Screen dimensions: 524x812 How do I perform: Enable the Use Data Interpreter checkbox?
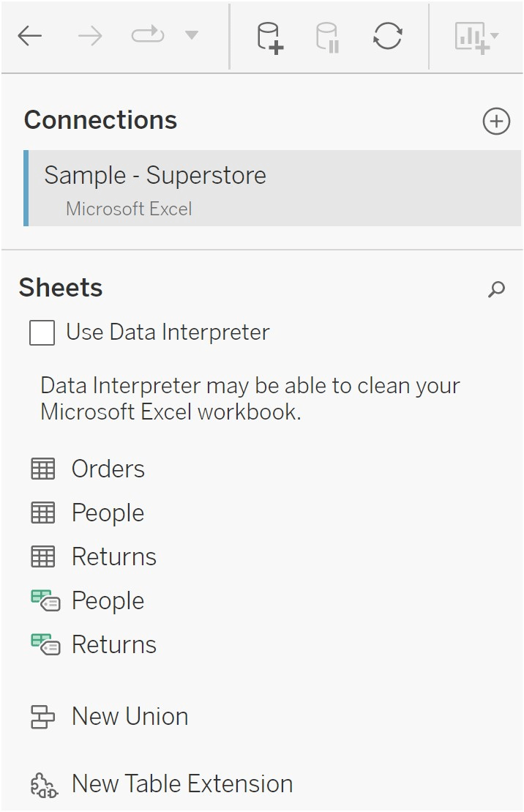41,332
